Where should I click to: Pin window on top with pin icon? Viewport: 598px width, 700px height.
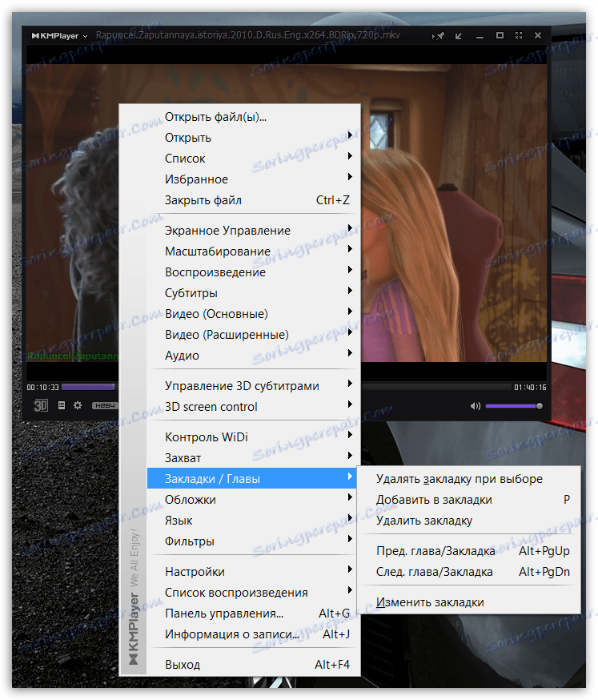(438, 36)
